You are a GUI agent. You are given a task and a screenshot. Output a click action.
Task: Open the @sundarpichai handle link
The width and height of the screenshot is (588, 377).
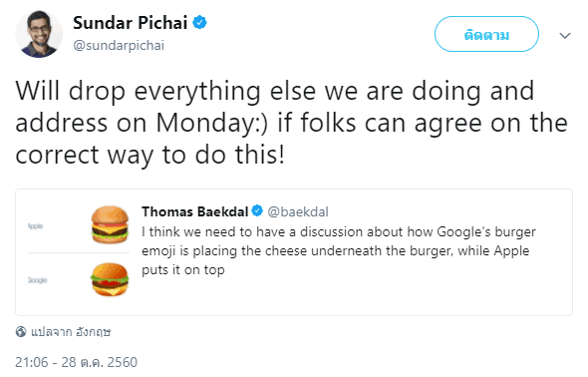[119, 46]
